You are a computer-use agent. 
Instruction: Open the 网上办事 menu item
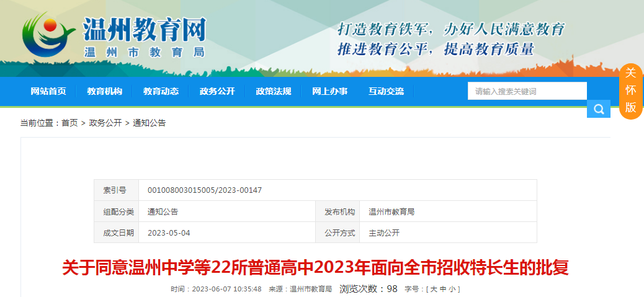click(x=330, y=91)
